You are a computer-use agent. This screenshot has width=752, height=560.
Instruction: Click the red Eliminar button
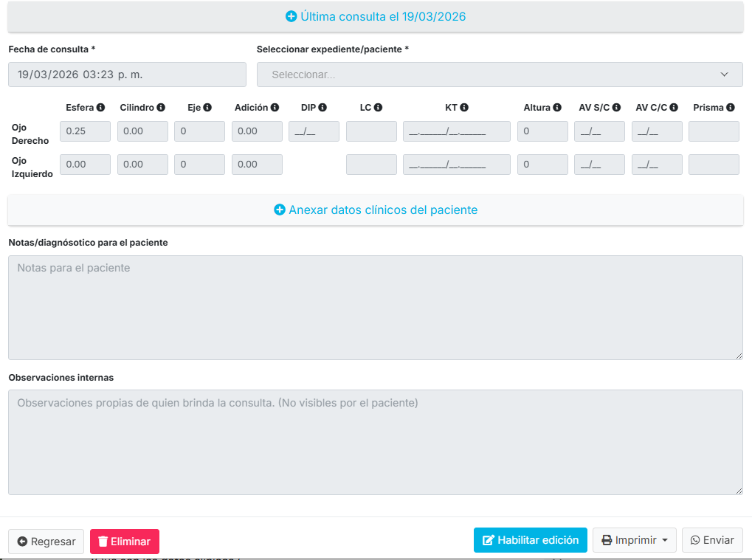(124, 542)
